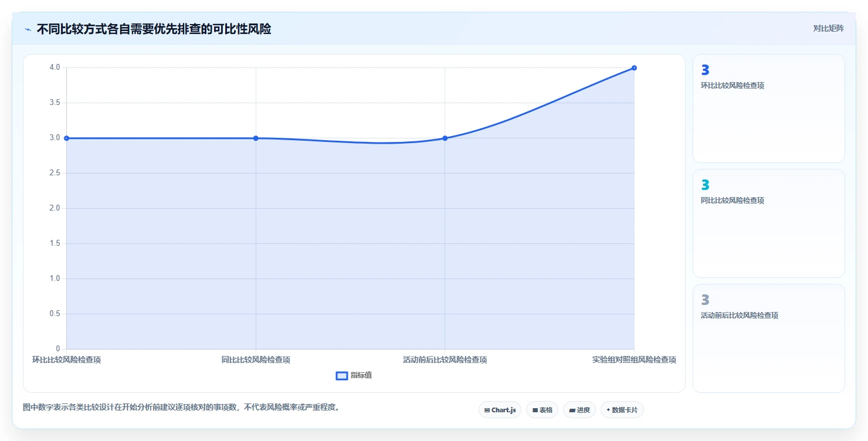This screenshot has height=441, width=868.
Task: Click the y-axis value 1.0
Action: [x=55, y=279]
